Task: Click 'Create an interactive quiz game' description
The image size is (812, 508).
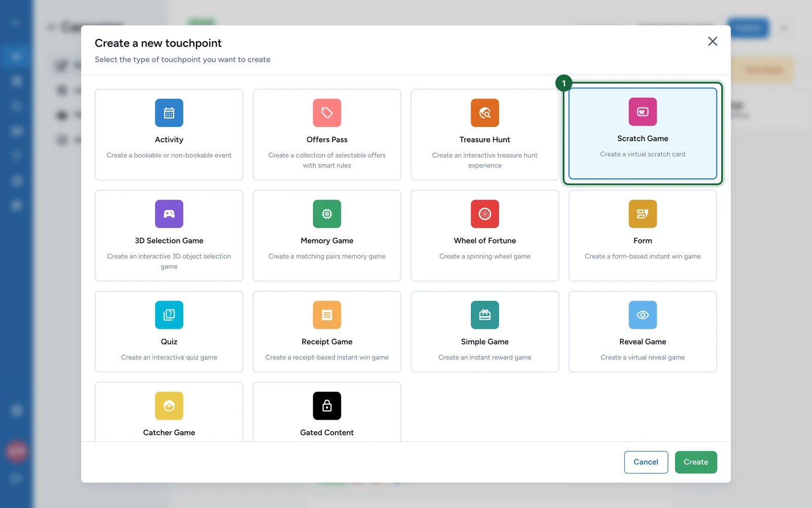Action: 169,358
